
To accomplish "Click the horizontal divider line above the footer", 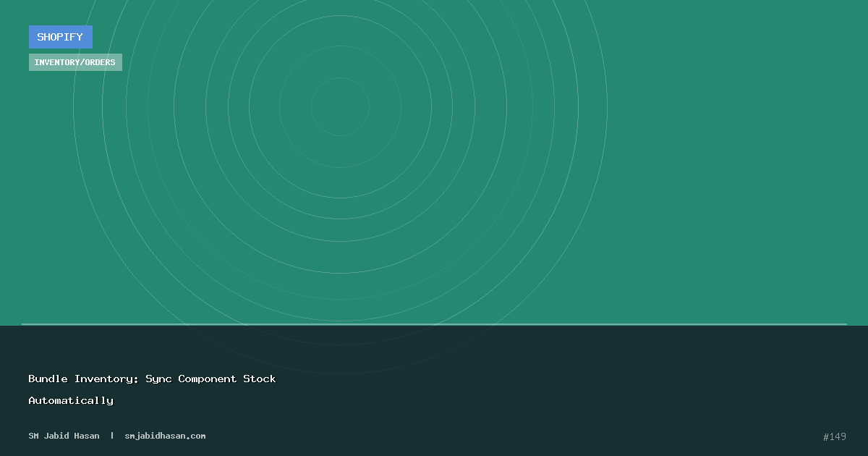I will pos(434,324).
